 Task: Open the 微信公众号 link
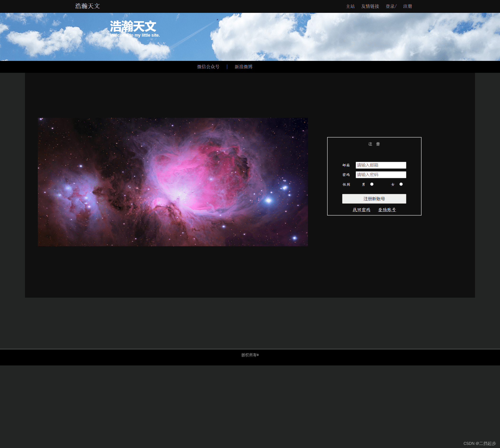(208, 67)
